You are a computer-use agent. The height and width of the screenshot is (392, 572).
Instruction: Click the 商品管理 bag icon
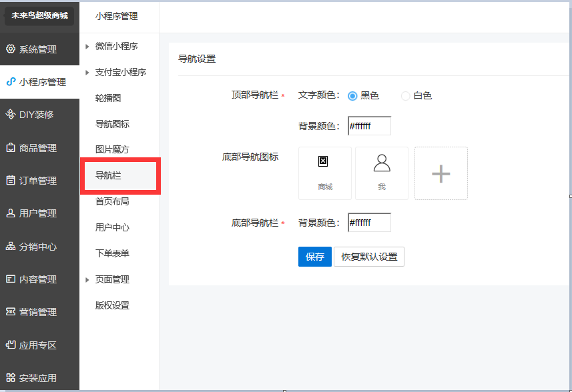[x=10, y=147]
